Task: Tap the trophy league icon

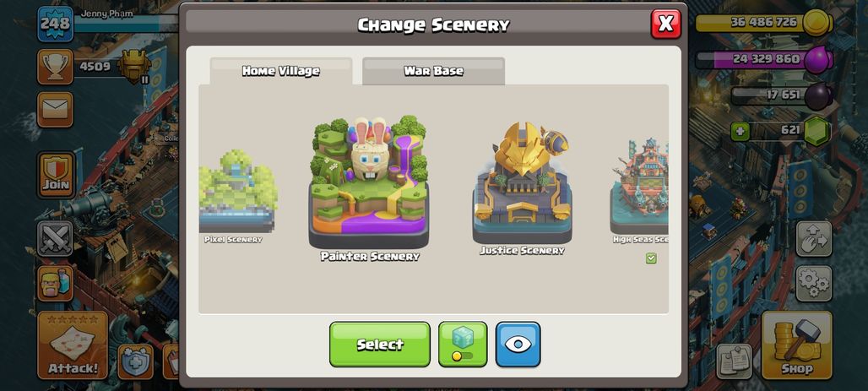Action: coord(56,67)
